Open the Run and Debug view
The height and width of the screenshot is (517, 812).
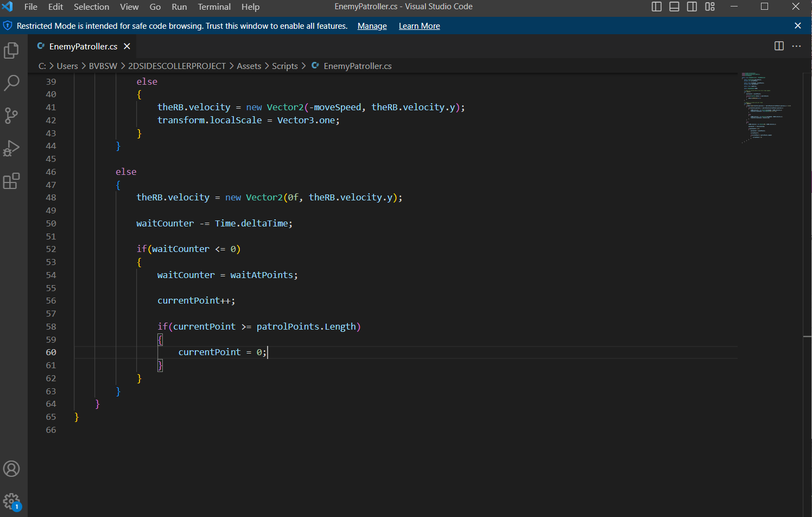11,148
